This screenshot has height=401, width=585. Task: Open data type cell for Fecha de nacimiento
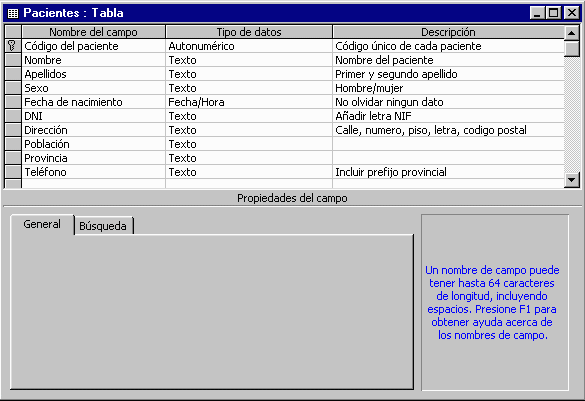tap(249, 102)
